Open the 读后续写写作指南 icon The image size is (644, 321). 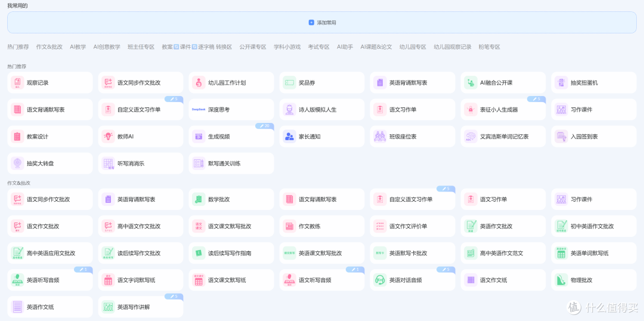click(199, 253)
